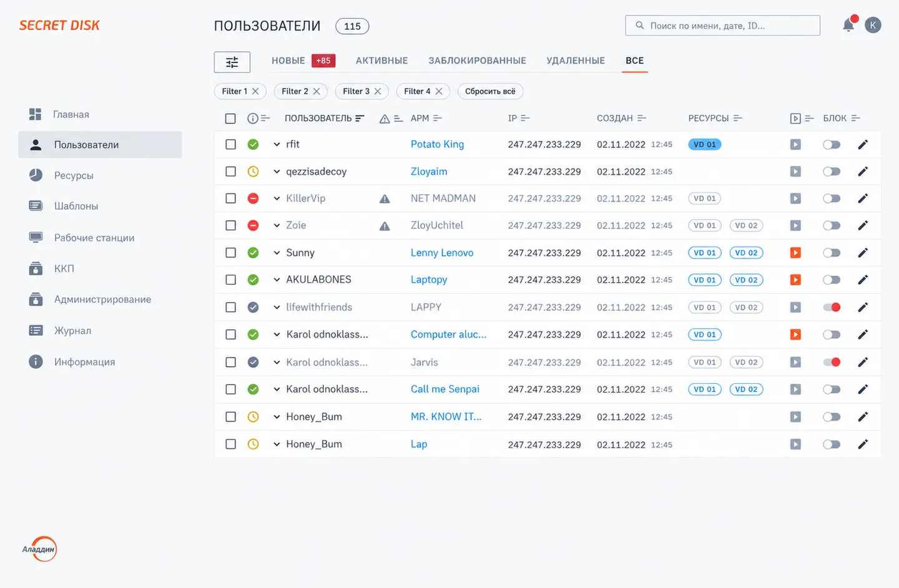Open the filter settings button
This screenshot has height=588, width=899.
click(232, 62)
